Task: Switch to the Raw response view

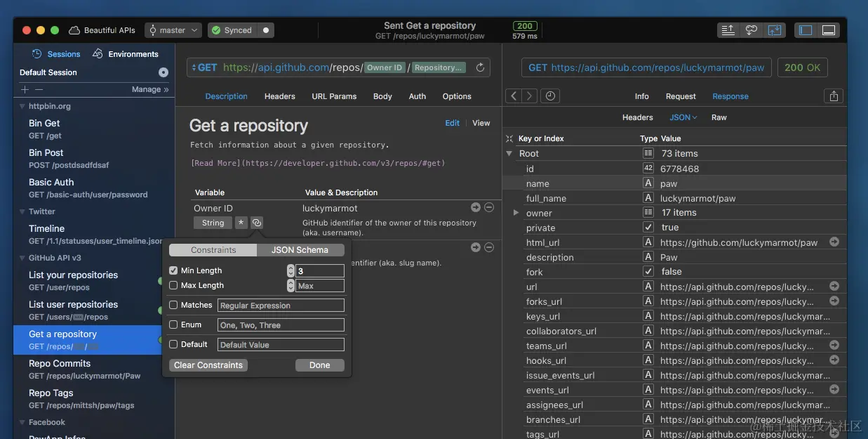Action: 719,117
